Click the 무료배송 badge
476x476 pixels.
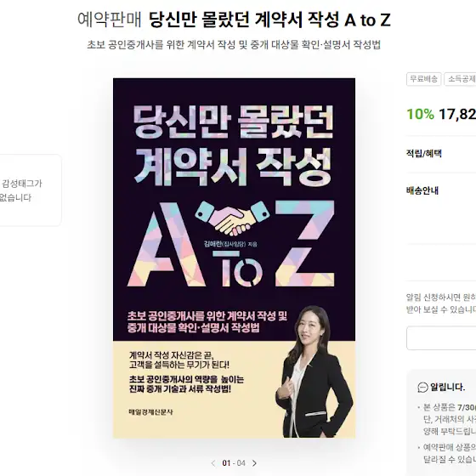coord(424,79)
